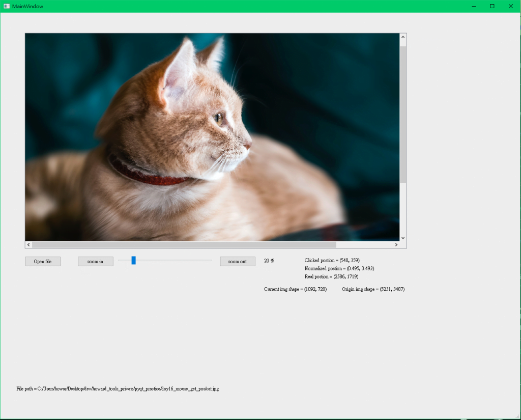Screen dimensions: 521x420
Task: Click the Open file button
Action: [43, 261]
